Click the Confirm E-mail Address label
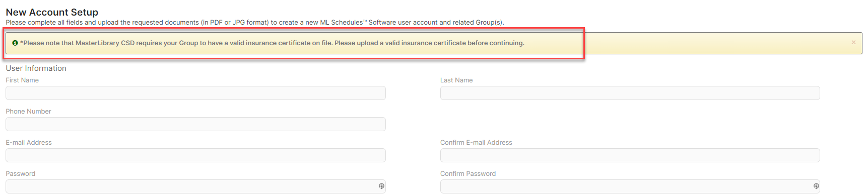This screenshot has height=196, width=868. click(476, 143)
